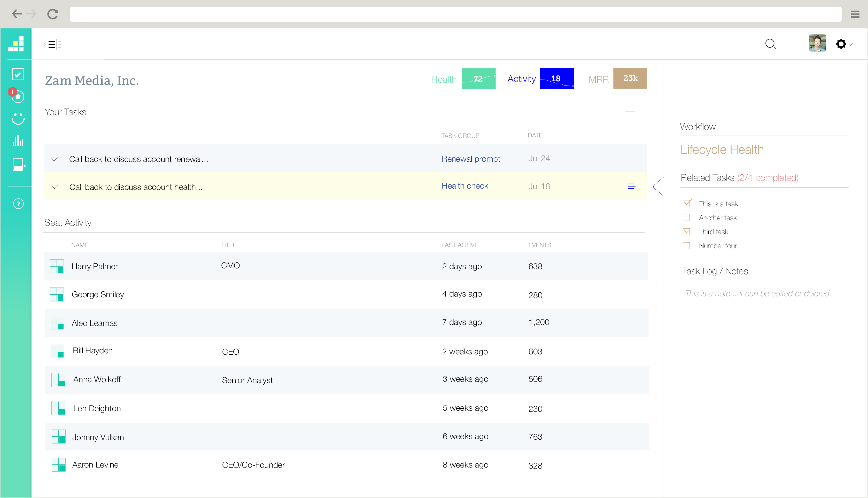
Task: Sort by the LAST ACTIVE column header
Action: 460,245
